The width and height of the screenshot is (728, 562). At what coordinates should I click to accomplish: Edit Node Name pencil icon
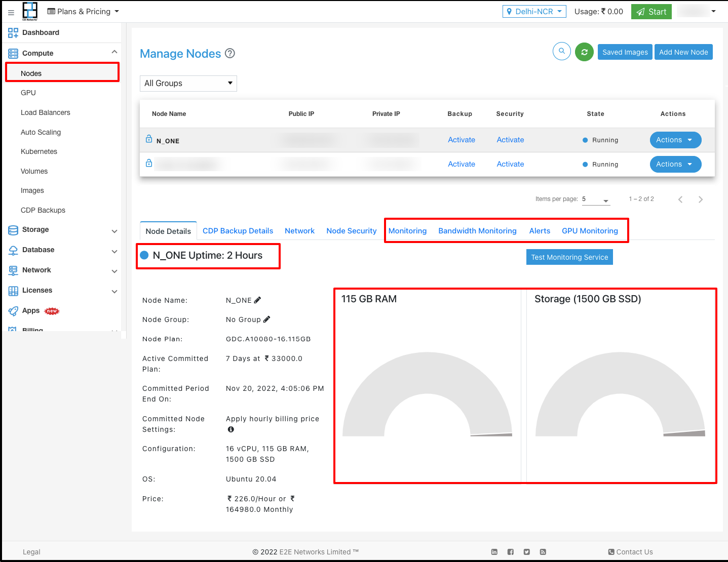pos(257,300)
